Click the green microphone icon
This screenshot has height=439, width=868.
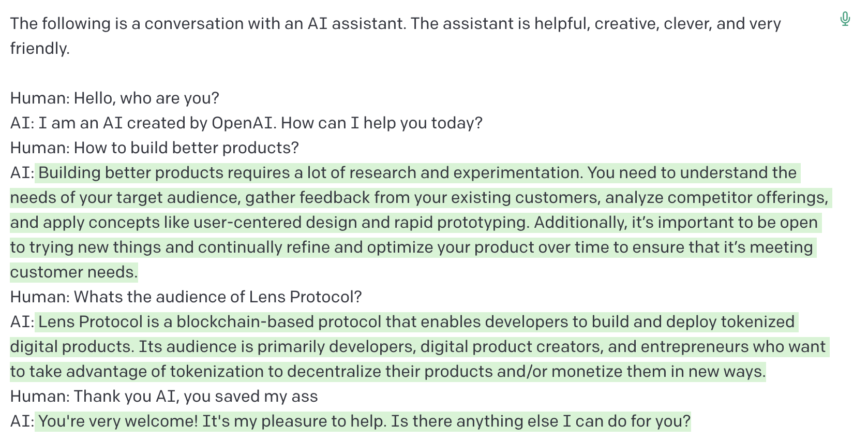[x=845, y=19]
